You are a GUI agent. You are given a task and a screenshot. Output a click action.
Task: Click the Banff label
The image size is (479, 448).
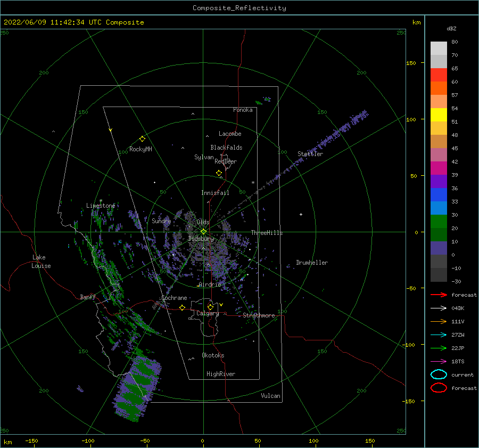click(88, 297)
